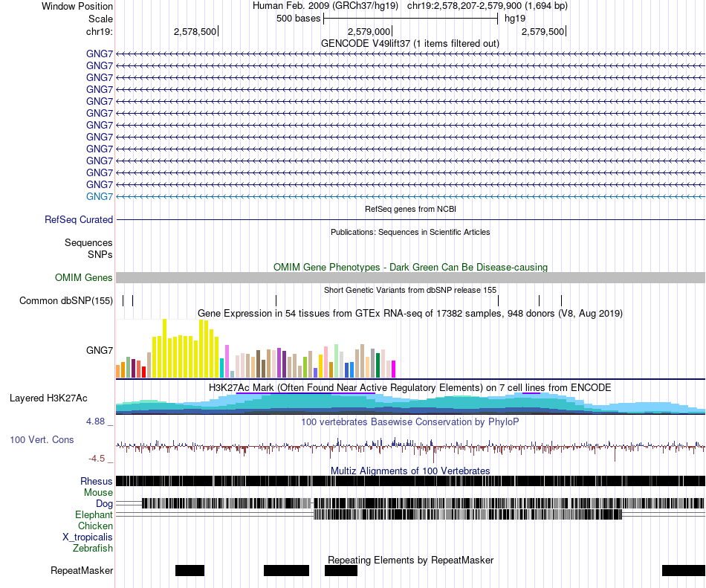Open 'RefSeq genes from NCBI' title
This screenshot has height=588, width=706.
tap(411, 209)
